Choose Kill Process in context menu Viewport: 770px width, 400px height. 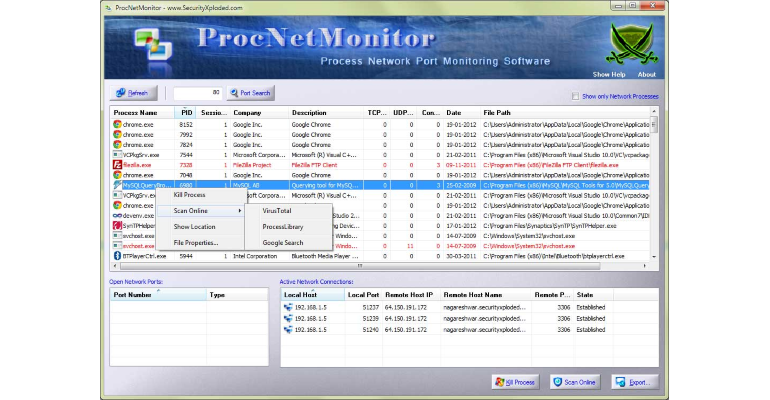190,195
